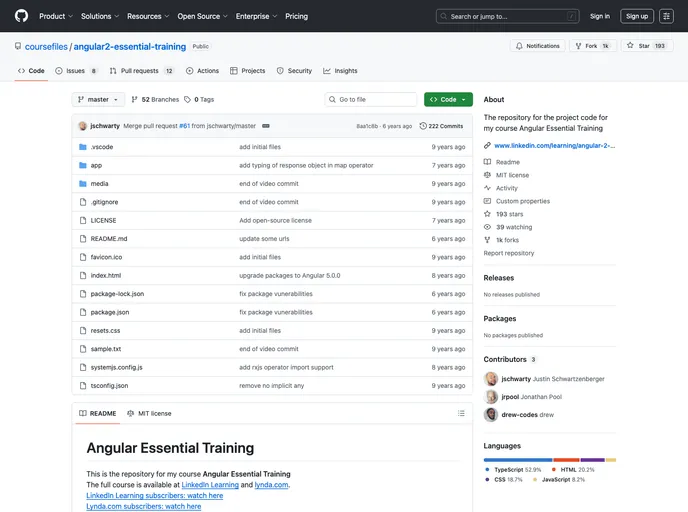This screenshot has height=512, width=688.
Task: Switch to the Pull requests tab
Action: click(141, 71)
